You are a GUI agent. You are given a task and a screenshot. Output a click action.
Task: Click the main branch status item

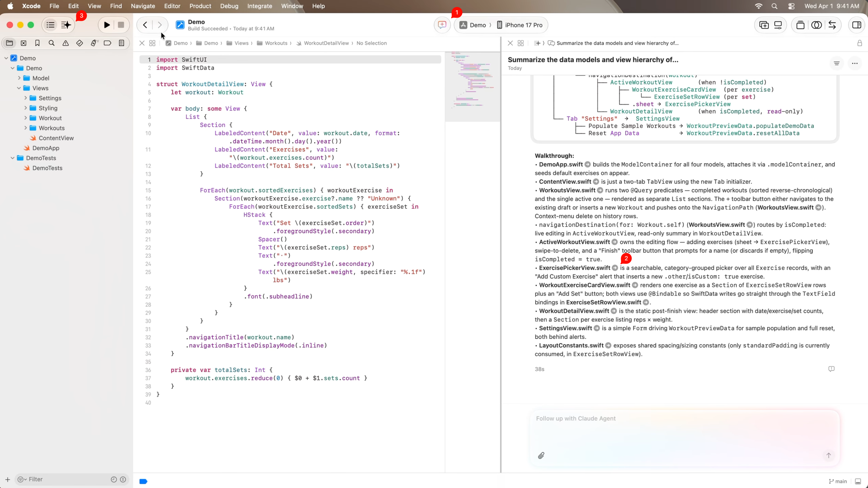click(838, 481)
